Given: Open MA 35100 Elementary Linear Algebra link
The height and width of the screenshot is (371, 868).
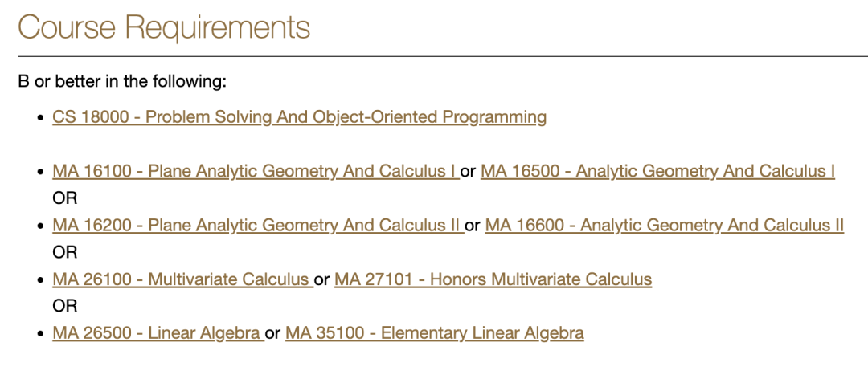Looking at the screenshot, I should point(435,333).
